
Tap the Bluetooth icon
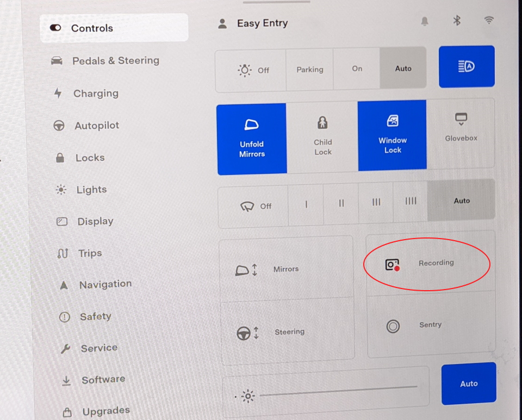[x=457, y=21]
